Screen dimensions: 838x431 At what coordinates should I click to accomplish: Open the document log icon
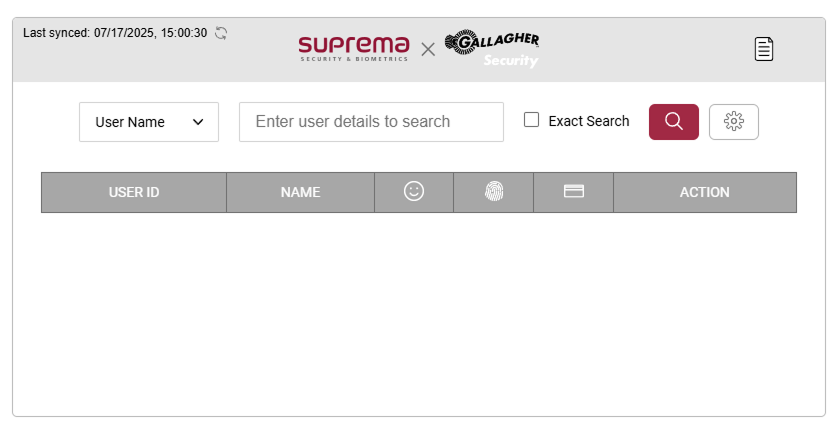pos(764,49)
